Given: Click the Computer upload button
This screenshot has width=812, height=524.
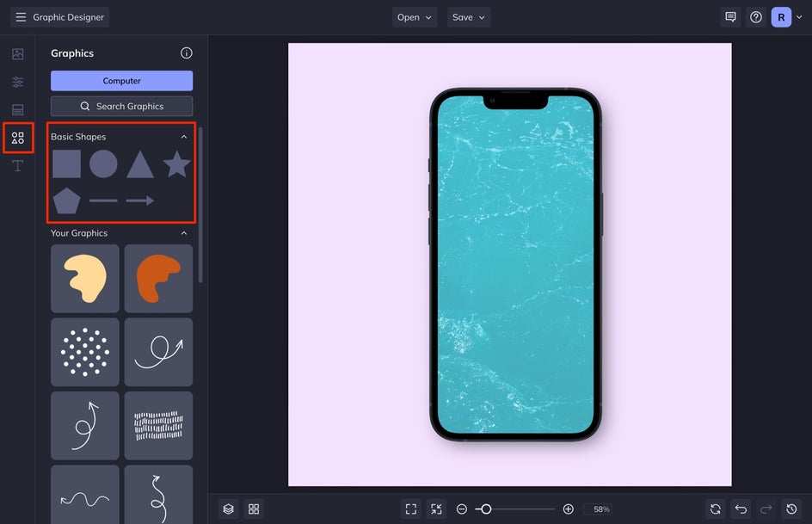Looking at the screenshot, I should click(121, 81).
